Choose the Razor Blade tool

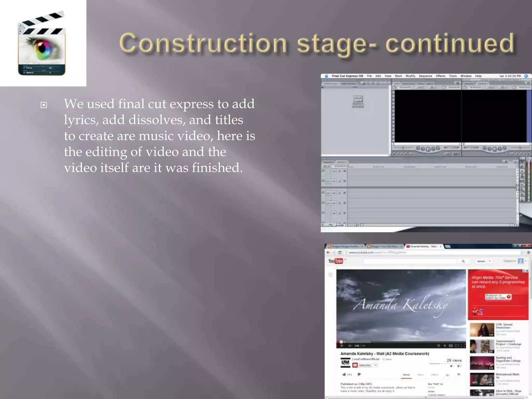click(x=522, y=185)
